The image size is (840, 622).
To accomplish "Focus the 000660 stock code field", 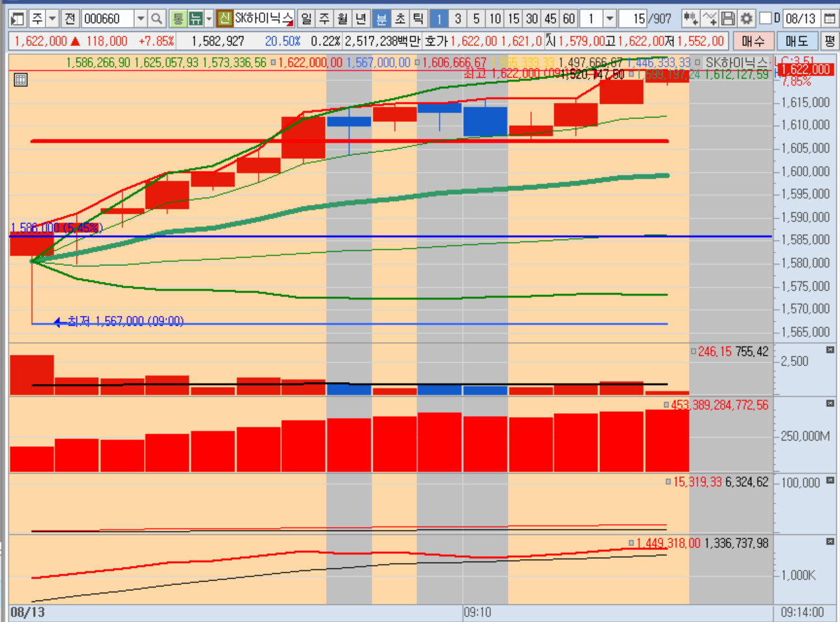I will pyautogui.click(x=107, y=19).
